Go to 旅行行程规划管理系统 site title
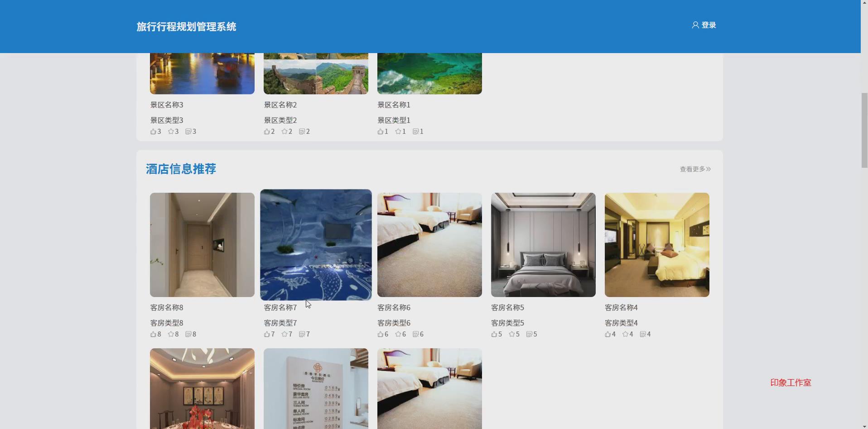 coord(186,27)
